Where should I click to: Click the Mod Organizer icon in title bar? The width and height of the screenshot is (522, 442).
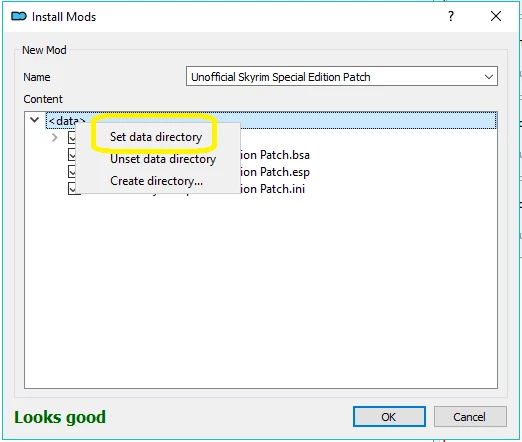19,16
